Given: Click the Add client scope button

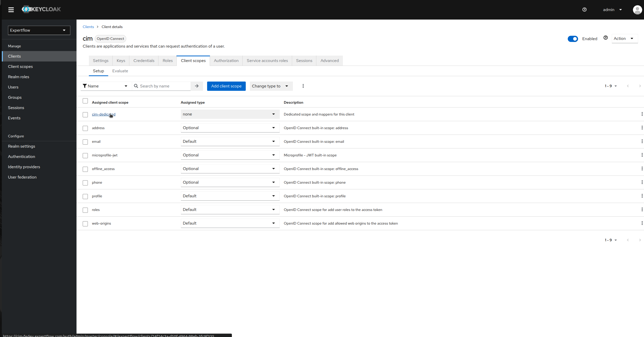Looking at the screenshot, I should point(226,86).
